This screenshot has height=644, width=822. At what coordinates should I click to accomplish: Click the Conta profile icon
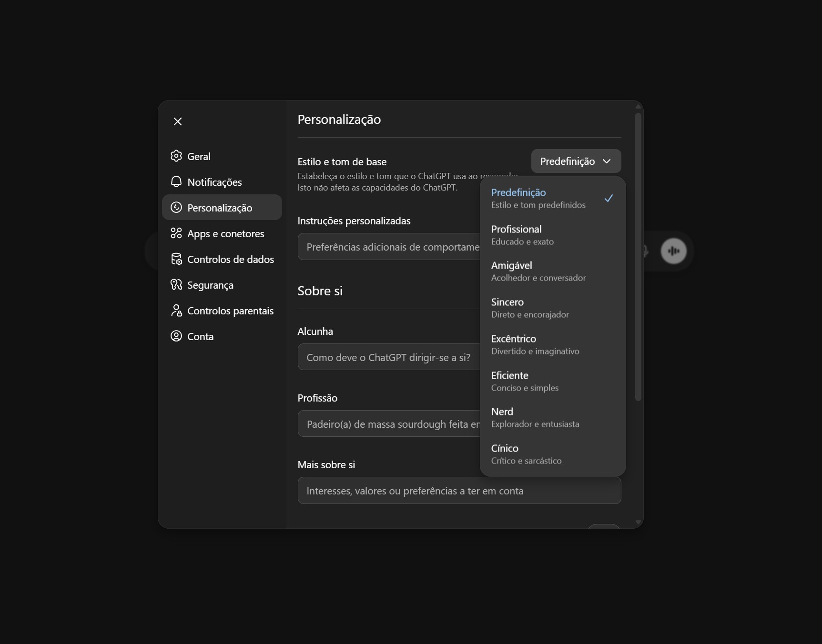tap(176, 336)
